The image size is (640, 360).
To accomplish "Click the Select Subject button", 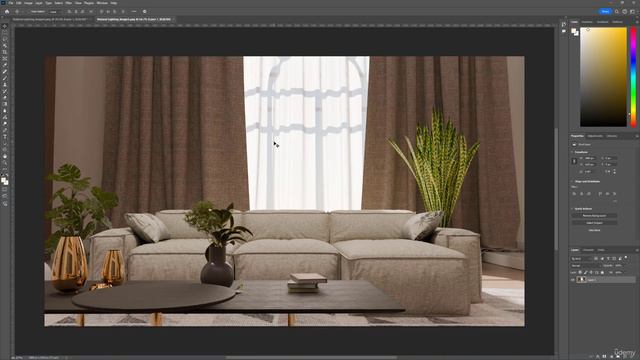I will 594,223.
